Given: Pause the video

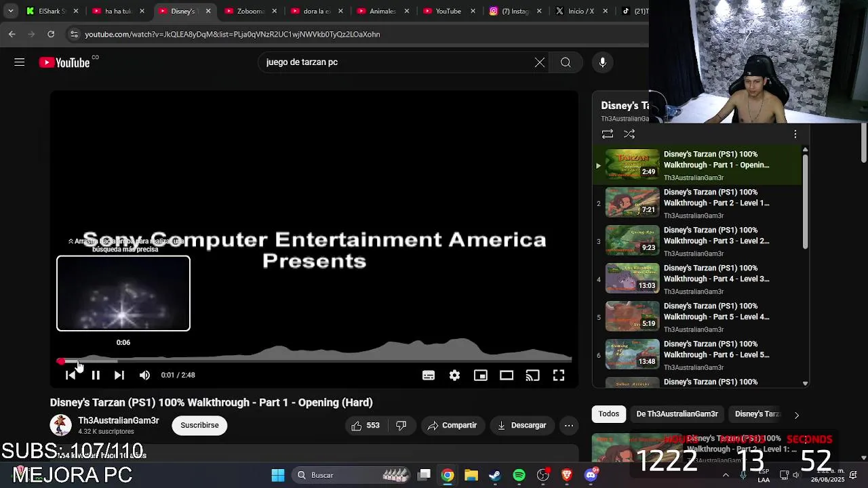Looking at the screenshot, I should coord(96,375).
